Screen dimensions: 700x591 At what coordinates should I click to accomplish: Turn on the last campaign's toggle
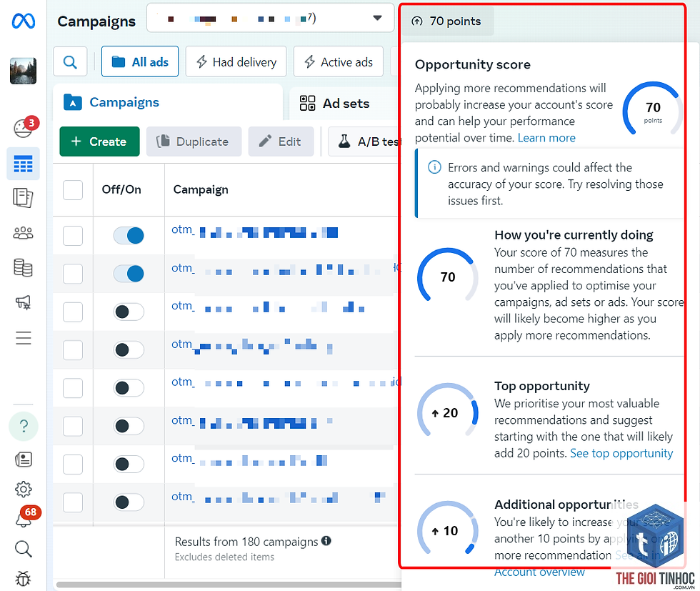click(x=129, y=502)
